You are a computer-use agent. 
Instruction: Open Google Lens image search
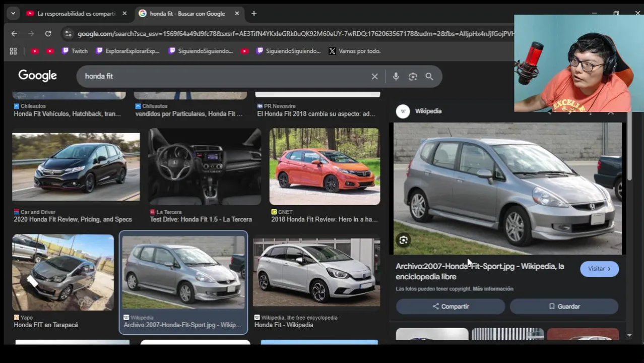(413, 76)
